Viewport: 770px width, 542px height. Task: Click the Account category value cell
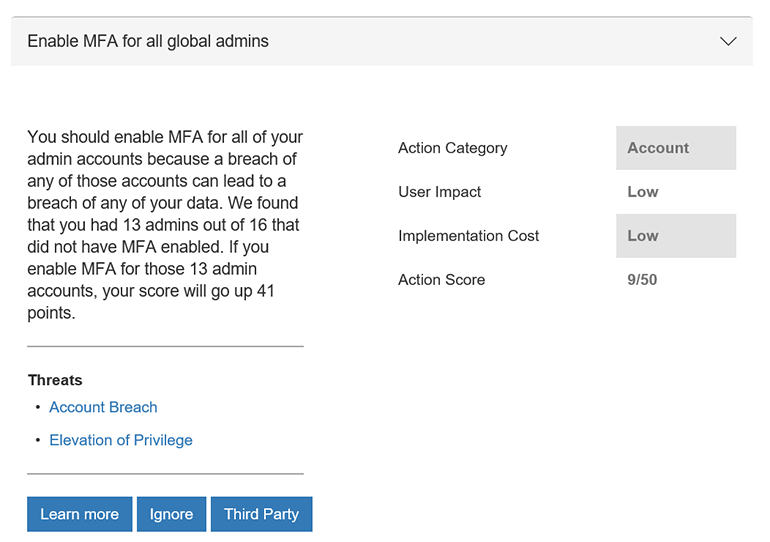676,148
